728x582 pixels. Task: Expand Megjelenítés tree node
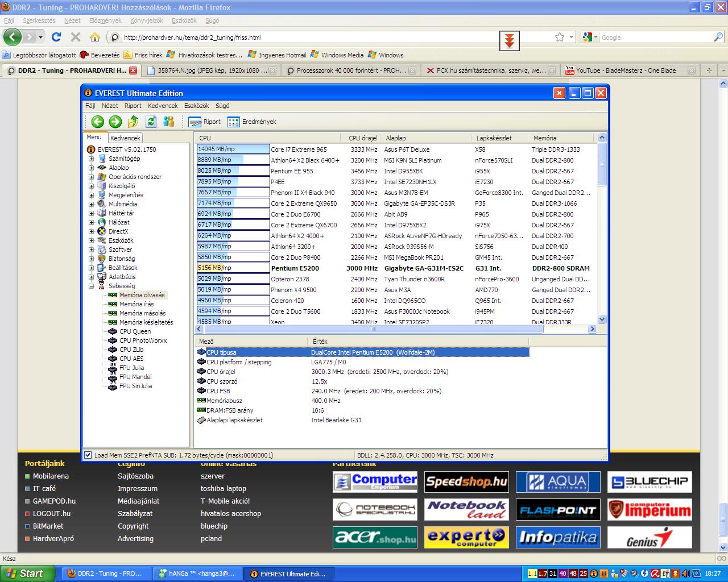(x=91, y=195)
